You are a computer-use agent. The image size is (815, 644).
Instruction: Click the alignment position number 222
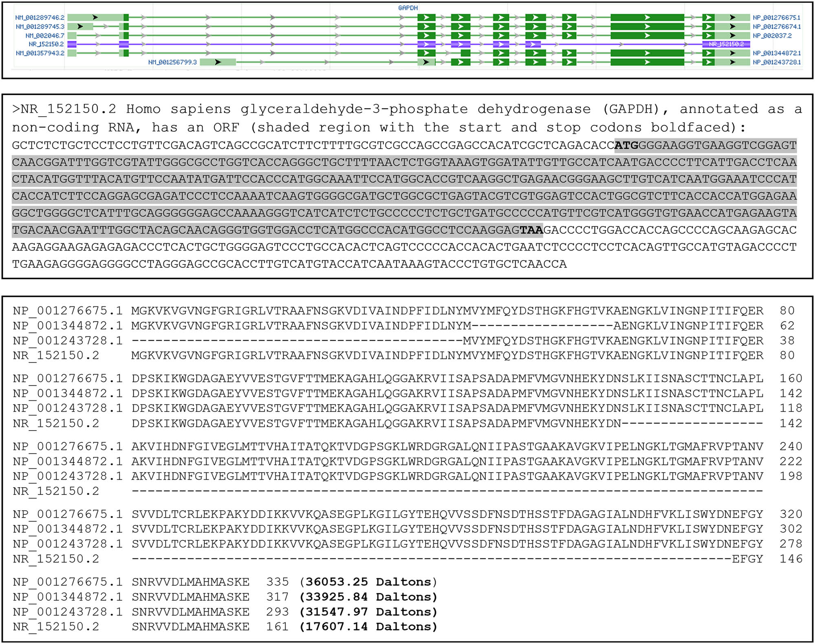click(x=791, y=461)
